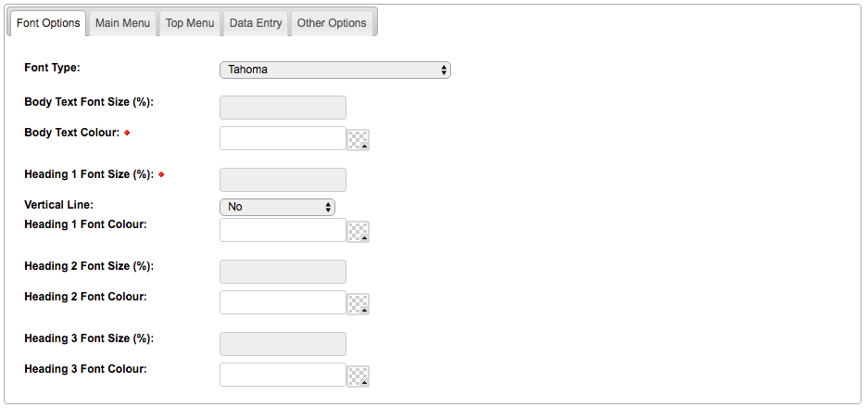This screenshot has width=868, height=408.
Task: Switch to the Main Menu tab
Action: pyautogui.click(x=122, y=23)
